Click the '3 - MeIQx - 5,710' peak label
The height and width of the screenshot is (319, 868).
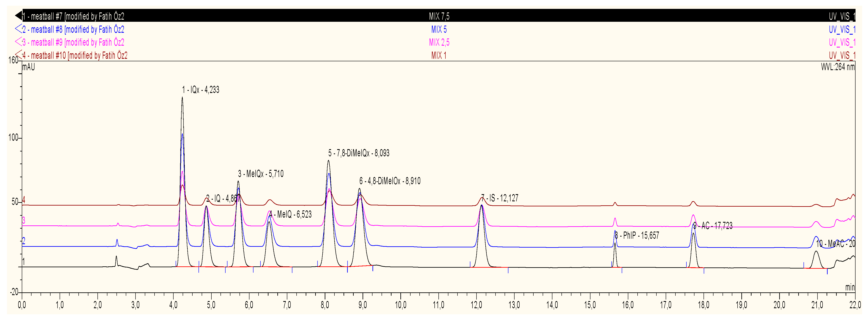coord(261,174)
